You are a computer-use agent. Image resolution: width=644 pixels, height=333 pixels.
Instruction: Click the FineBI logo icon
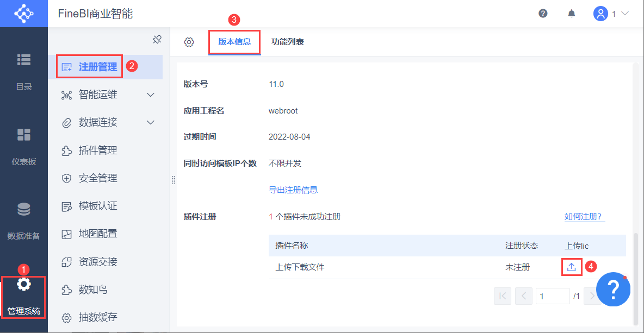coord(24,14)
